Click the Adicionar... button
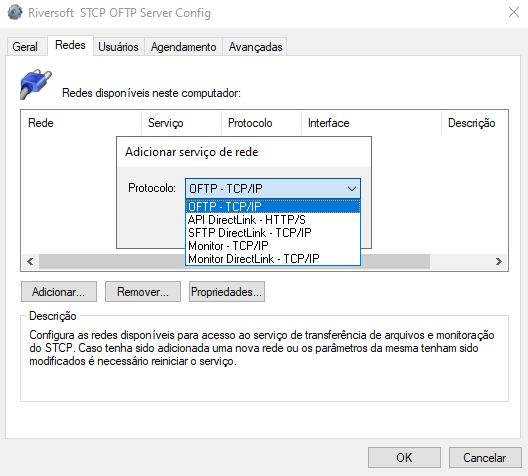Image resolution: width=528 pixels, height=476 pixels. tap(59, 292)
